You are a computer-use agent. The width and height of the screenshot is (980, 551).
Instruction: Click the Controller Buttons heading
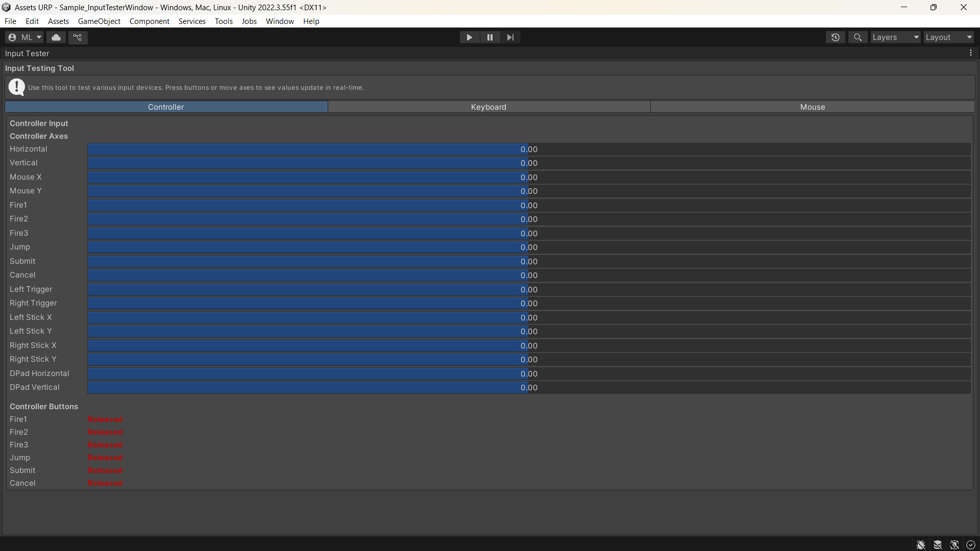(44, 407)
